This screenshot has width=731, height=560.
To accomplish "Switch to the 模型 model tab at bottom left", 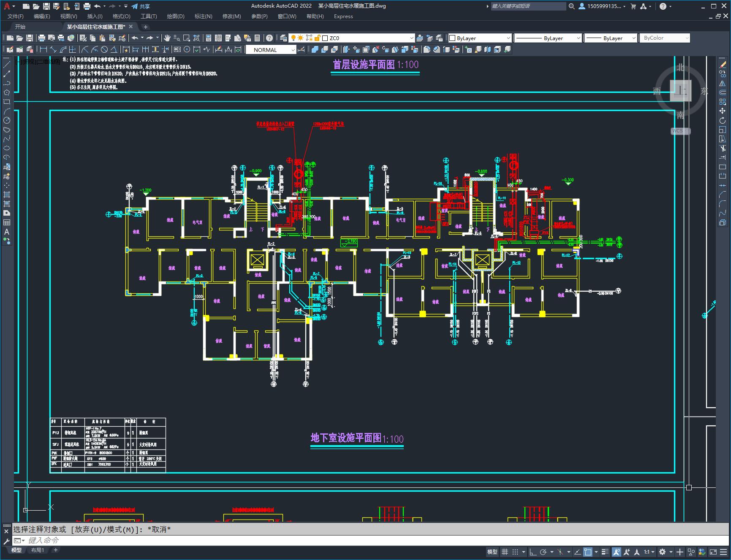I will (16, 550).
